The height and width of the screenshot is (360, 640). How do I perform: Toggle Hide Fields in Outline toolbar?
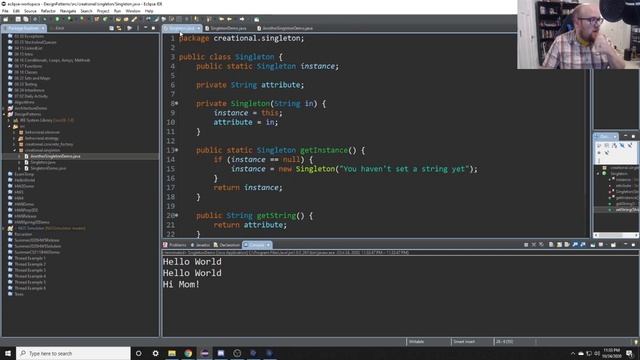click(x=622, y=145)
